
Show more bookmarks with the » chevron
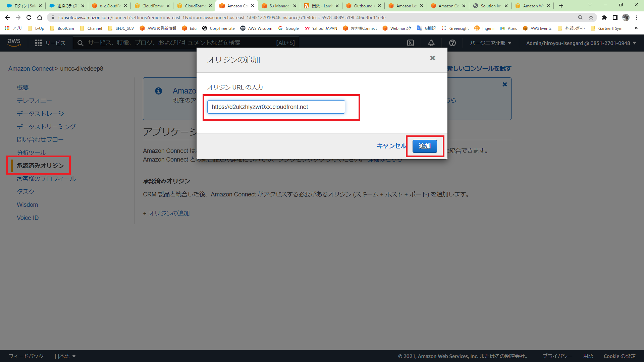[x=636, y=28]
